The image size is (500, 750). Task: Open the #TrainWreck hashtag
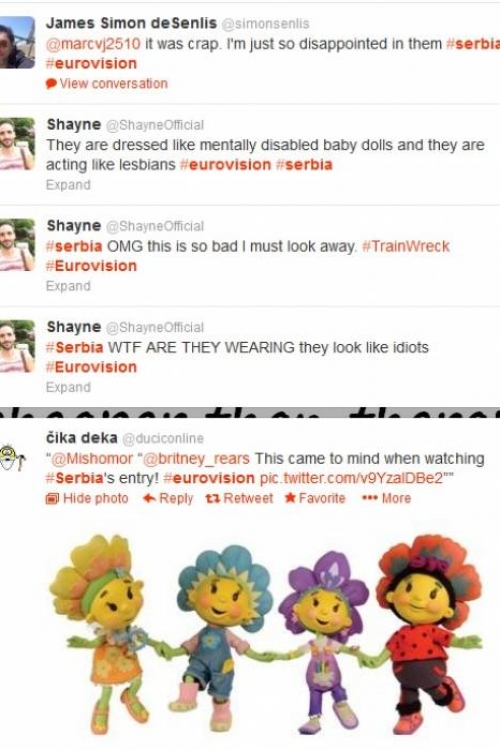(x=406, y=246)
